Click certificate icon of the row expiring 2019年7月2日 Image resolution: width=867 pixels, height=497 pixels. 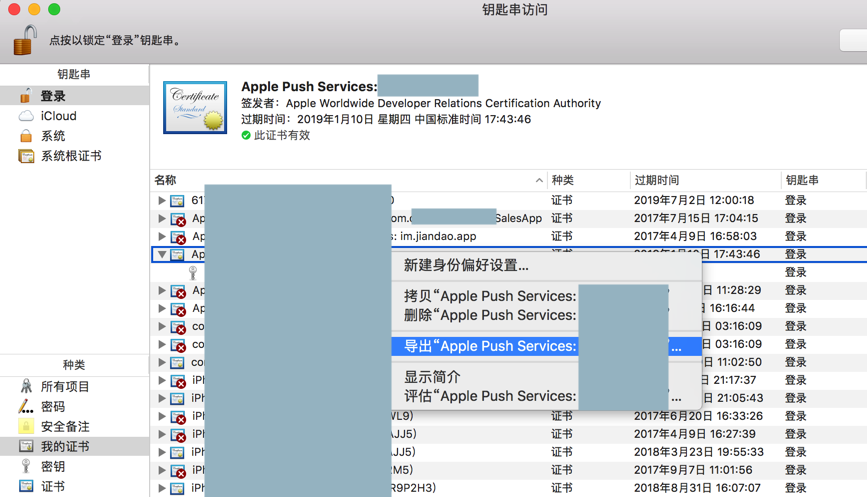pos(177,200)
